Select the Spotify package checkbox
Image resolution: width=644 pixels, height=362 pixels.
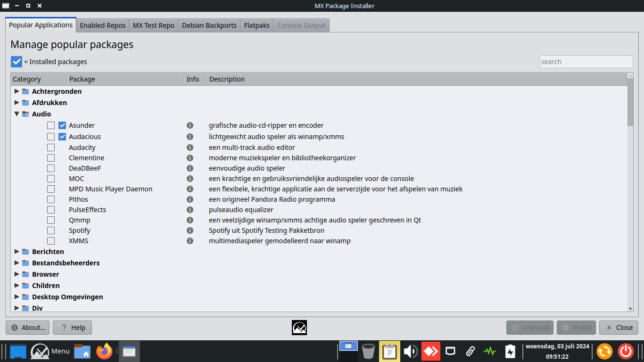tap(51, 230)
